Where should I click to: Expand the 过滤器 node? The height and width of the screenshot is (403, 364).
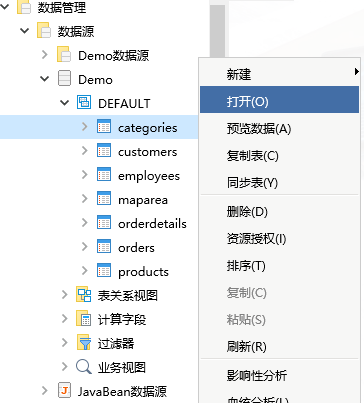[65, 343]
